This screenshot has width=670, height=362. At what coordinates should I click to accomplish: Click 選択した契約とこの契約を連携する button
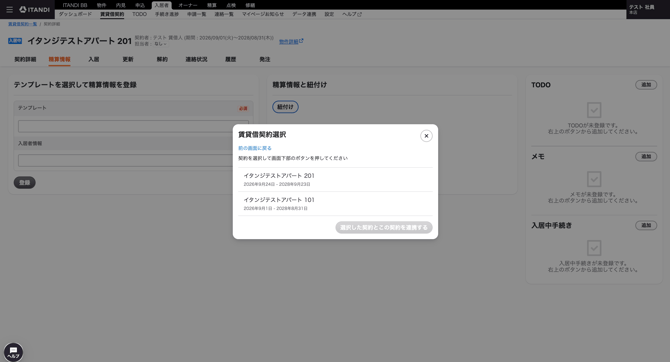tap(384, 227)
